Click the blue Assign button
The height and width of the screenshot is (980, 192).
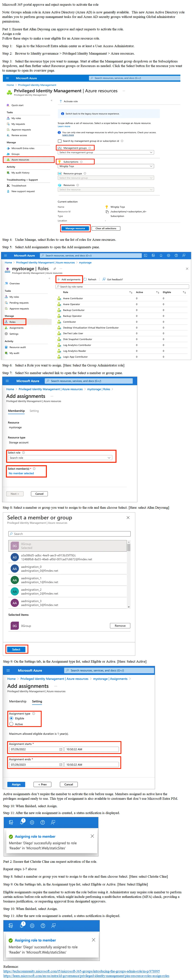pyautogui.click(x=16, y=784)
